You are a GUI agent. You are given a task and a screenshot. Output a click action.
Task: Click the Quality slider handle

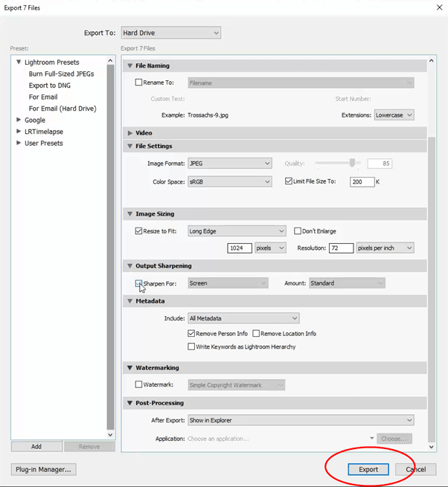point(352,163)
